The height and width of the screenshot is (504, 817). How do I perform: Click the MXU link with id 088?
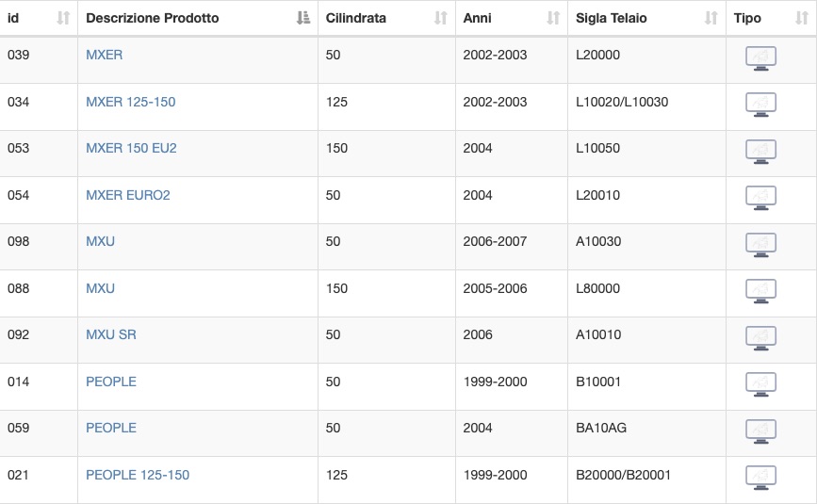[x=100, y=288]
